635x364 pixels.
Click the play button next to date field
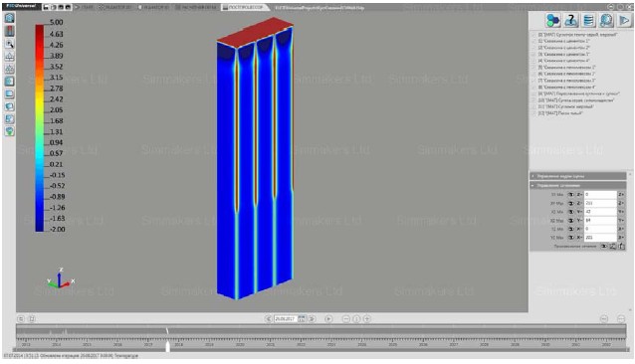pos(328,318)
